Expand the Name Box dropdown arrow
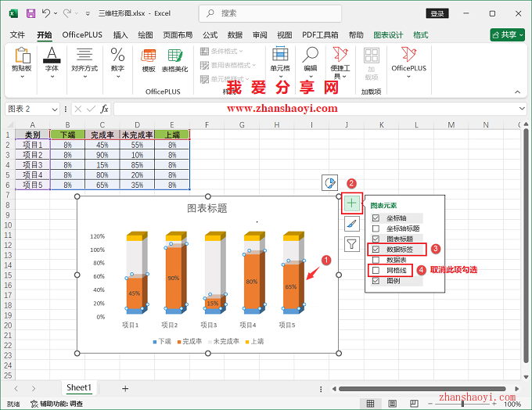 [x=55, y=110]
